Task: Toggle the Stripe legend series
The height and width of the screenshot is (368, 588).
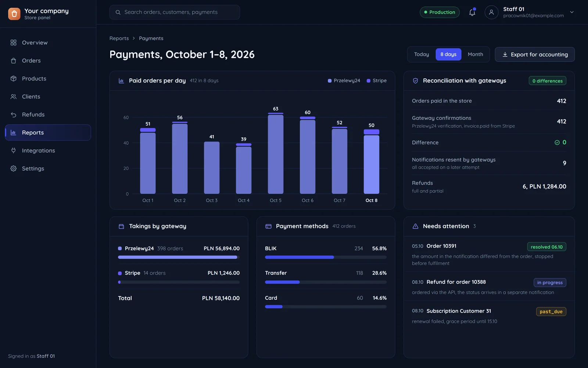Action: pyautogui.click(x=377, y=81)
